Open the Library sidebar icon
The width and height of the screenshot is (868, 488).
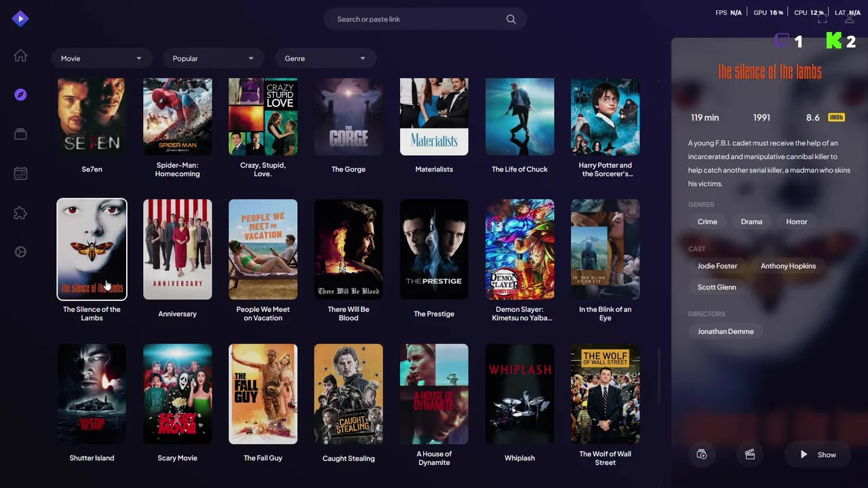click(20, 134)
